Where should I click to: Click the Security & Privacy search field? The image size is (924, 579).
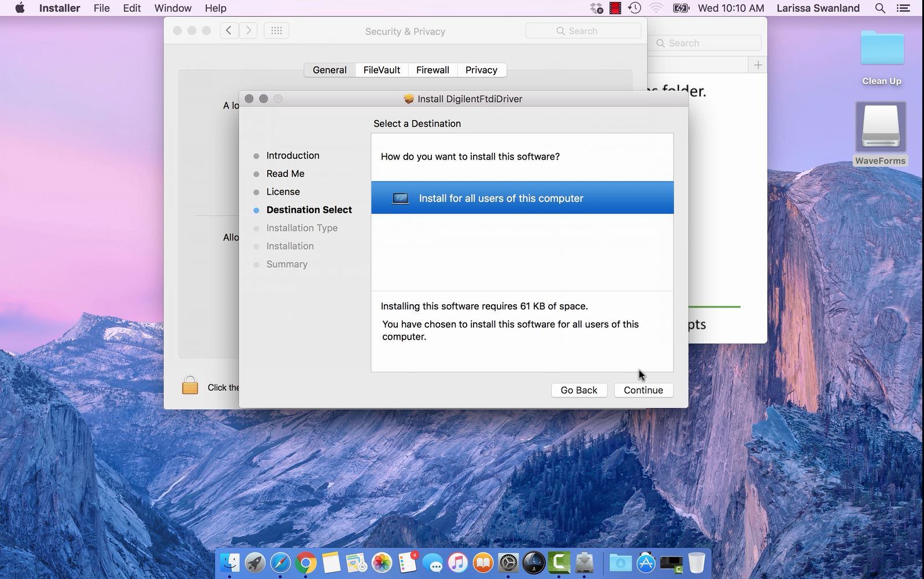coord(583,31)
